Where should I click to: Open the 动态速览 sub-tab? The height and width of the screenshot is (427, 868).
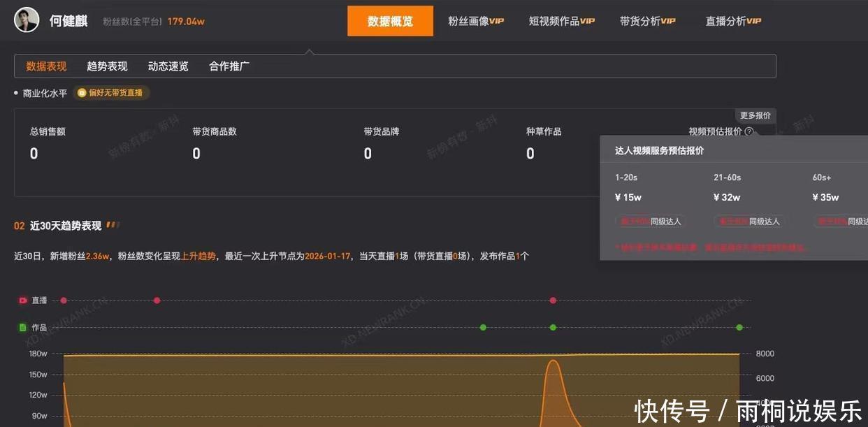(168, 66)
